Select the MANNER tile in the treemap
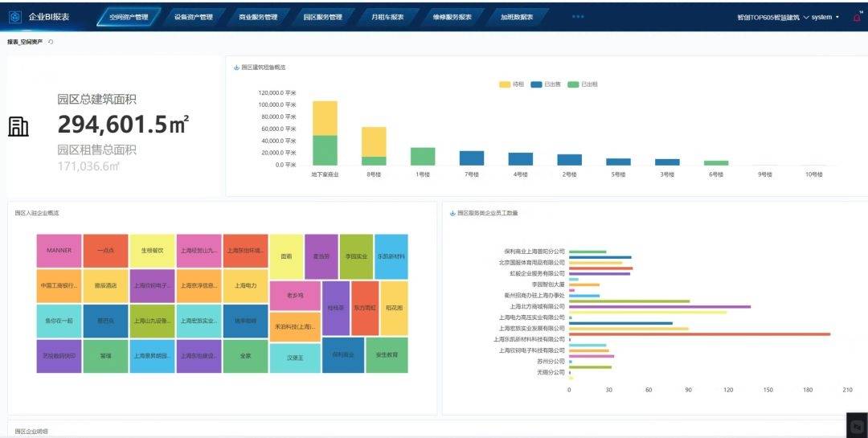This screenshot has width=868, height=438. coord(59,251)
